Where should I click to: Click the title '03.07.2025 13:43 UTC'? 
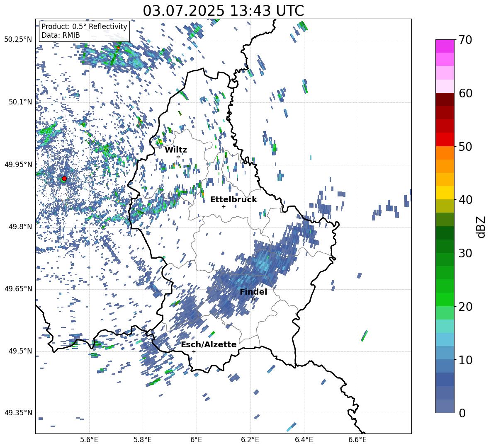[223, 11]
